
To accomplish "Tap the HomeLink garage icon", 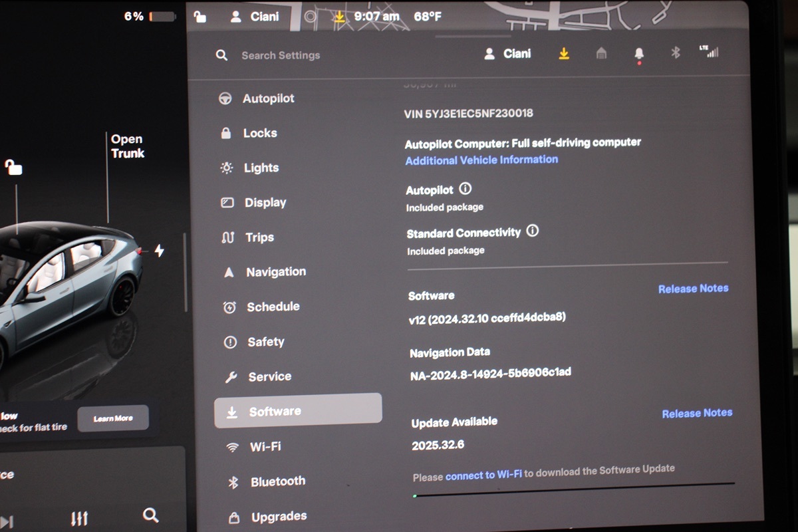I will [x=601, y=53].
